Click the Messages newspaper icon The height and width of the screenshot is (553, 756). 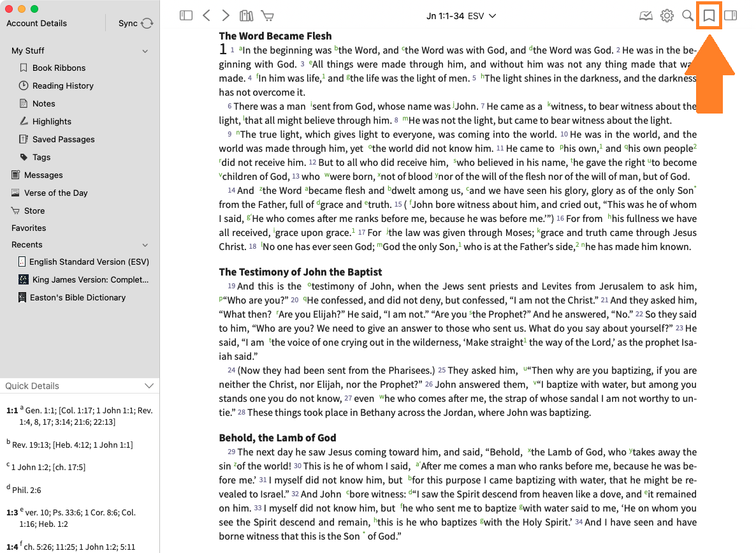point(15,175)
